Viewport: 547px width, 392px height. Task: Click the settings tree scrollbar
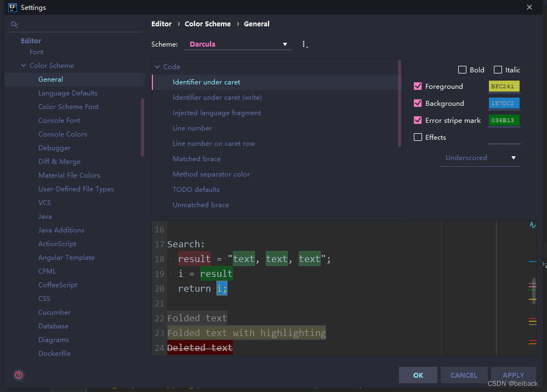pos(143,127)
